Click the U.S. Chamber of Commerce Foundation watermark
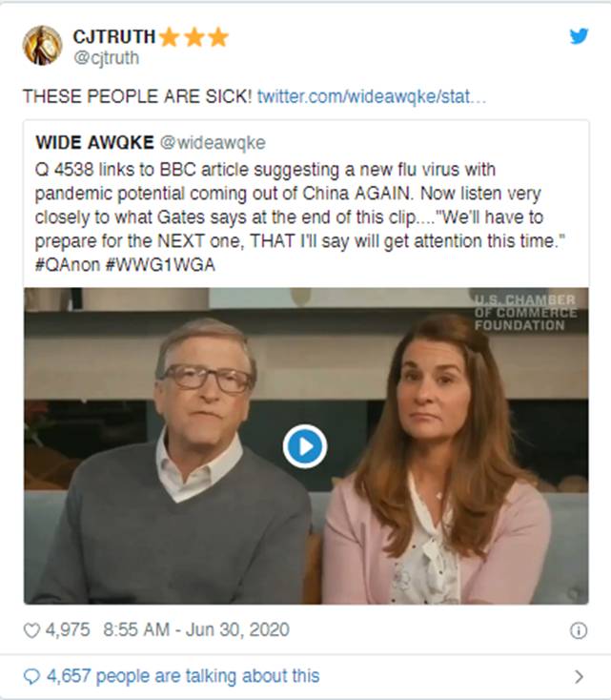This screenshot has height=700, width=611. pos(524,312)
